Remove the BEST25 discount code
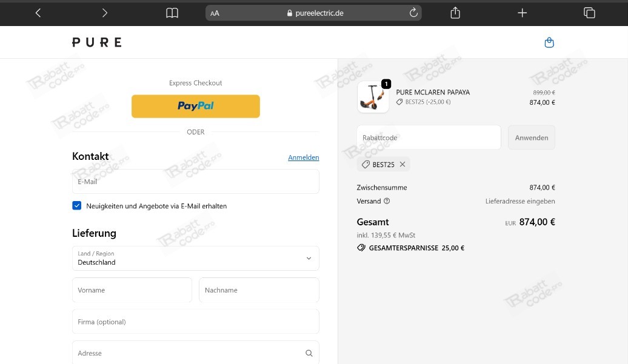This screenshot has height=364, width=628. click(402, 165)
